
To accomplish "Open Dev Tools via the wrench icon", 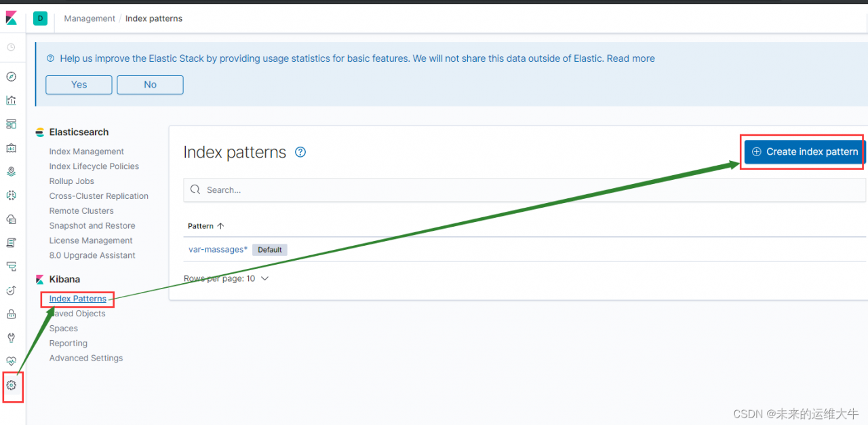I will (x=11, y=337).
